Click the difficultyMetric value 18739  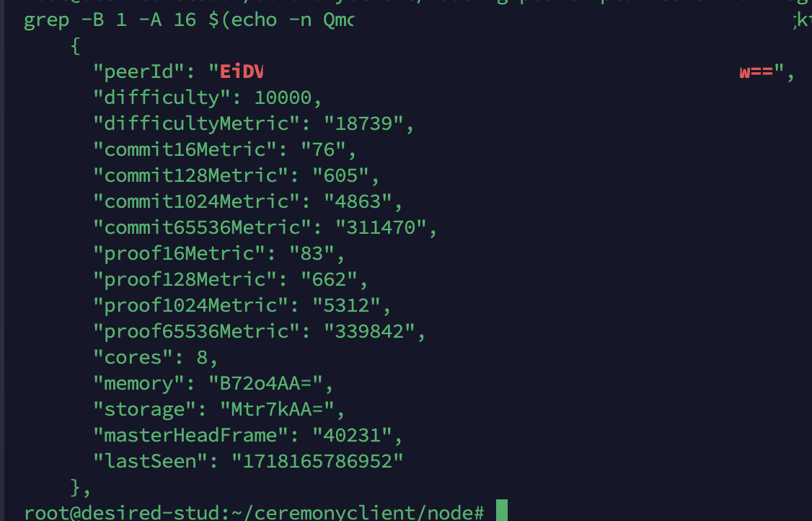364,123
